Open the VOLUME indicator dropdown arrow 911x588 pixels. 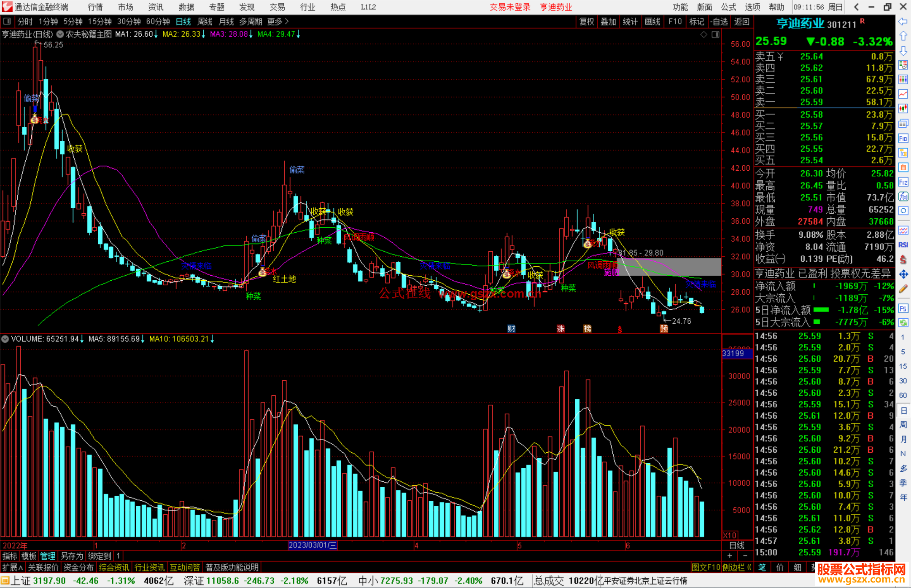pyautogui.click(x=5, y=339)
